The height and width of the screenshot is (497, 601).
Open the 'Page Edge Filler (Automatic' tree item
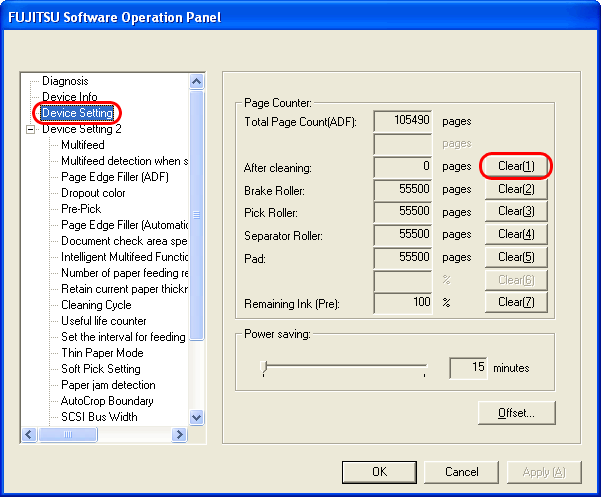click(124, 225)
